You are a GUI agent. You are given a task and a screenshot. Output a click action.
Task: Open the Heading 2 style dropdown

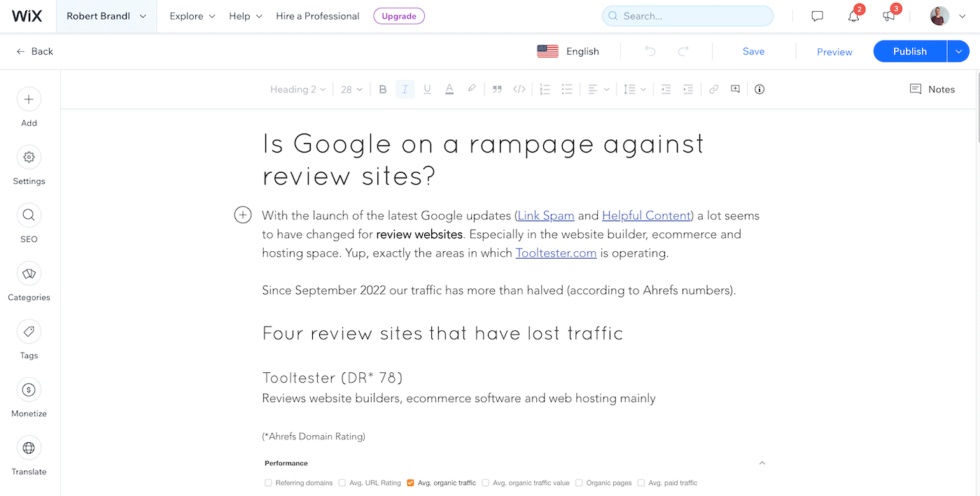(298, 90)
